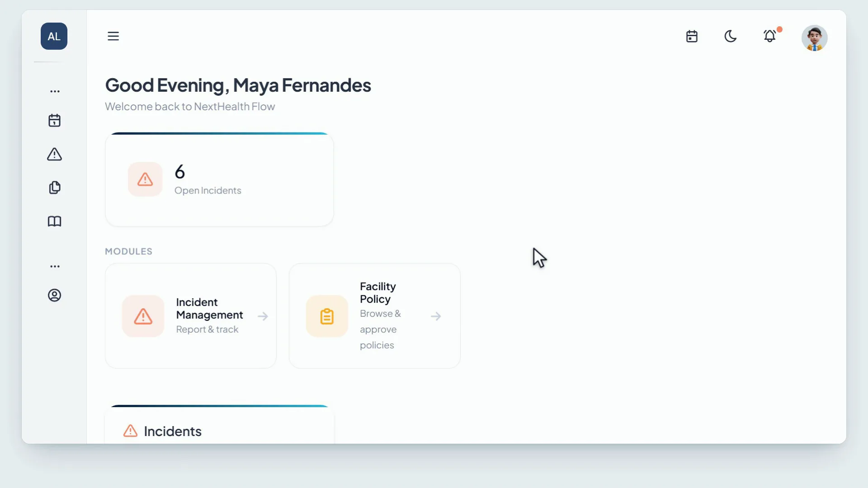Open the documents icon in the sidebar
This screenshot has width=868, height=488.
click(x=55, y=188)
